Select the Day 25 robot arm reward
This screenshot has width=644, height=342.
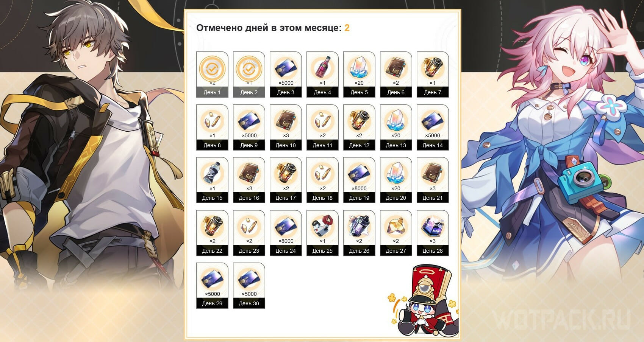[322, 233]
